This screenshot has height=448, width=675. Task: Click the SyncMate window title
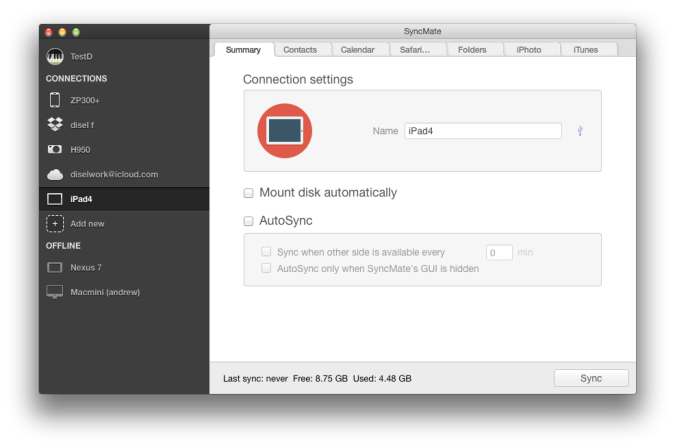(422, 31)
